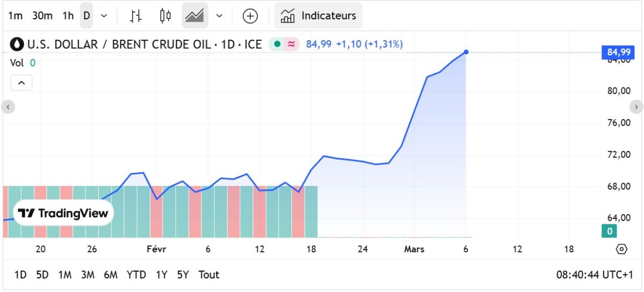This screenshot has height=292, width=644.
Task: Select the 1M date range
Action: (x=65, y=275)
